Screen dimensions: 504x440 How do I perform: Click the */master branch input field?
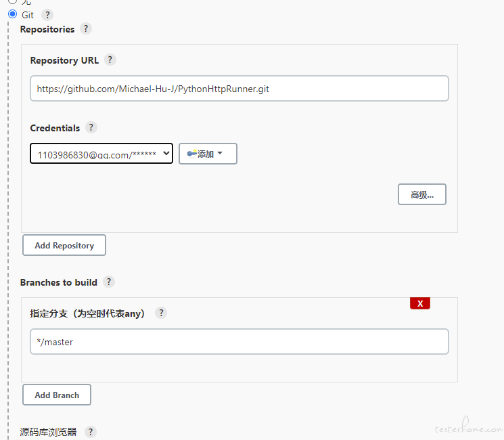point(239,342)
